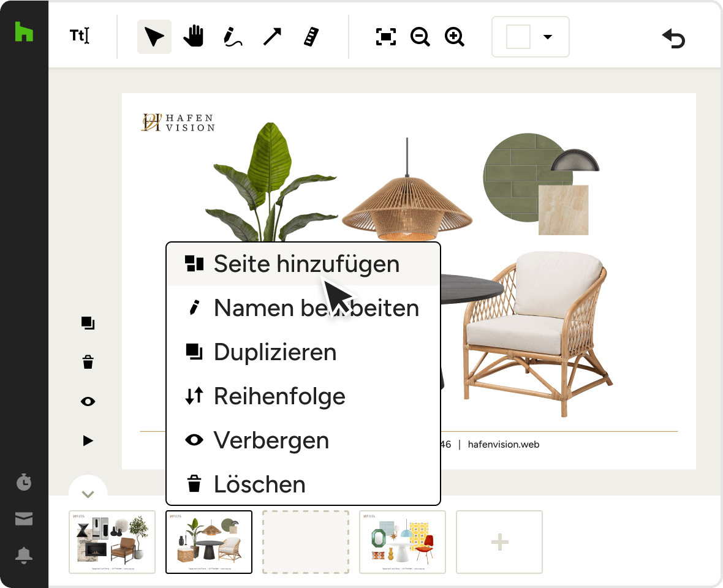The image size is (723, 588).
Task: Click the Löschen menu option
Action: 303,484
